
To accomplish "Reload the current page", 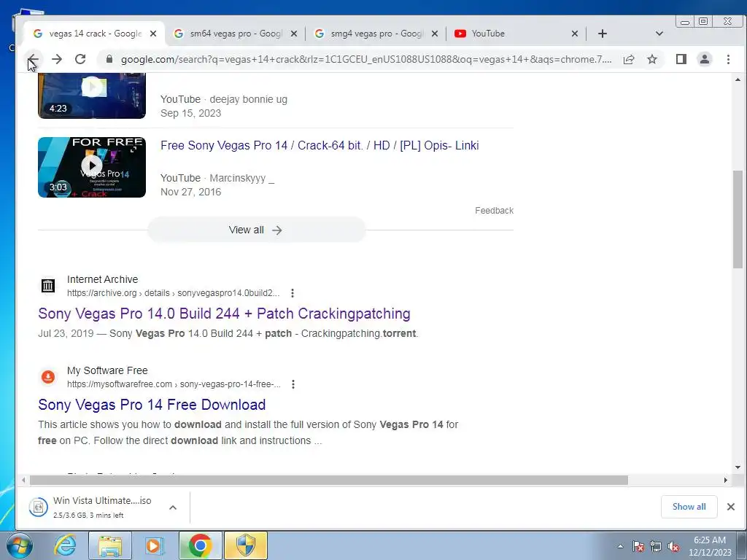I will coord(80,59).
